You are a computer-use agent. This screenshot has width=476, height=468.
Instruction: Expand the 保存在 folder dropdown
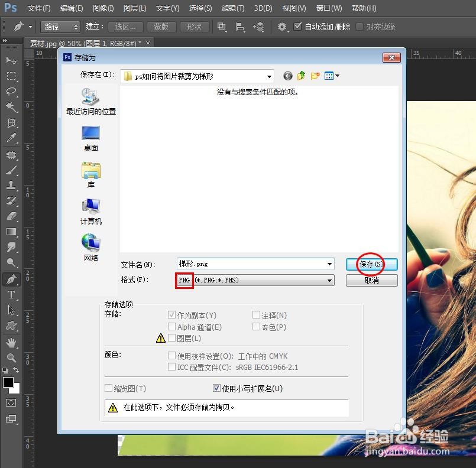coord(269,76)
